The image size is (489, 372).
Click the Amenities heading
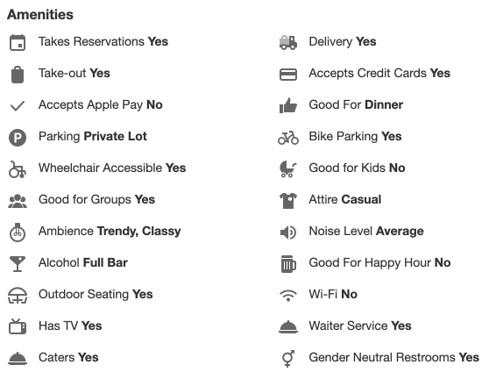pyautogui.click(x=40, y=15)
